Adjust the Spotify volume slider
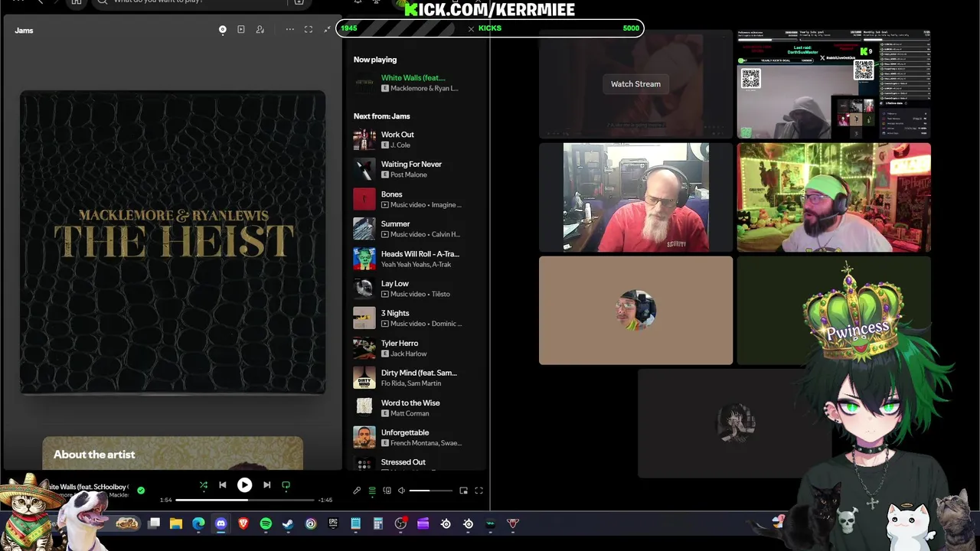980x551 pixels. (430, 491)
